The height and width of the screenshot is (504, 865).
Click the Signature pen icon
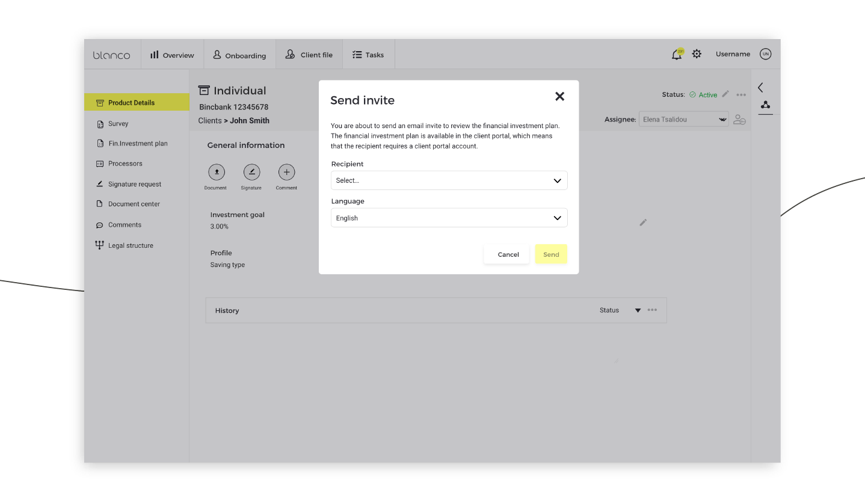pyautogui.click(x=251, y=173)
